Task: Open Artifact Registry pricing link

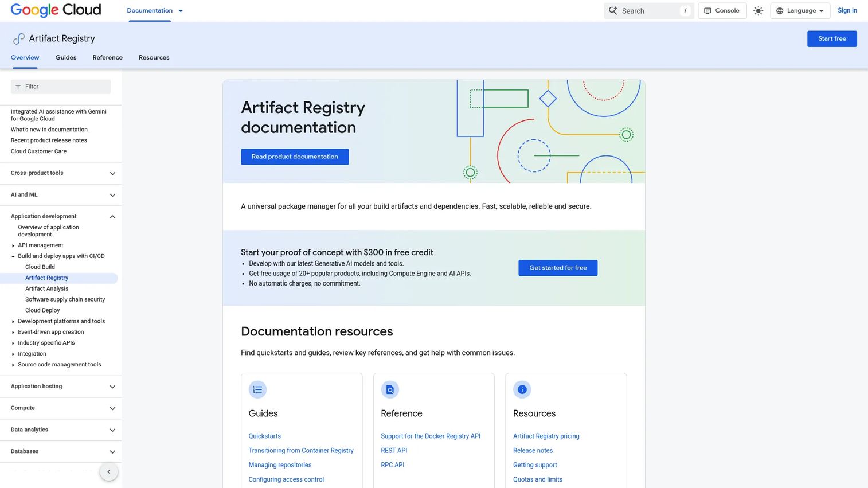Action: [x=546, y=436]
